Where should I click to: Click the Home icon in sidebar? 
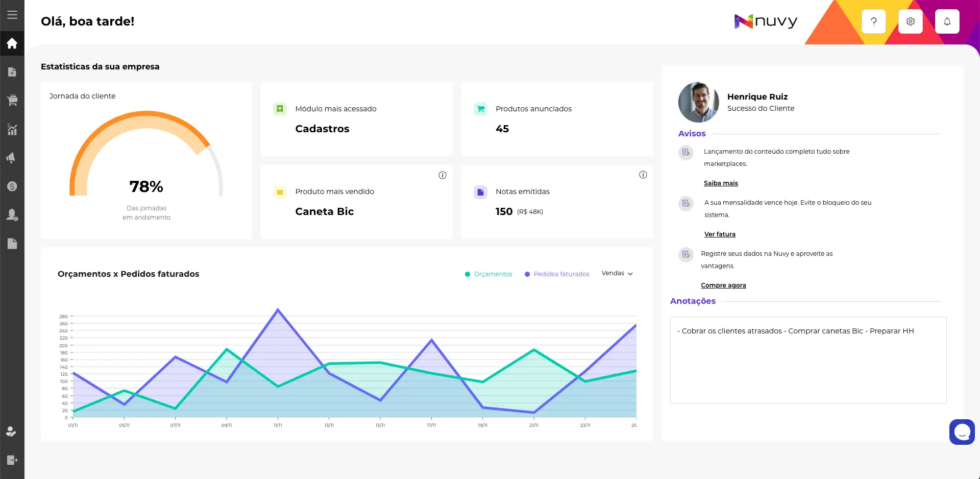(x=12, y=43)
